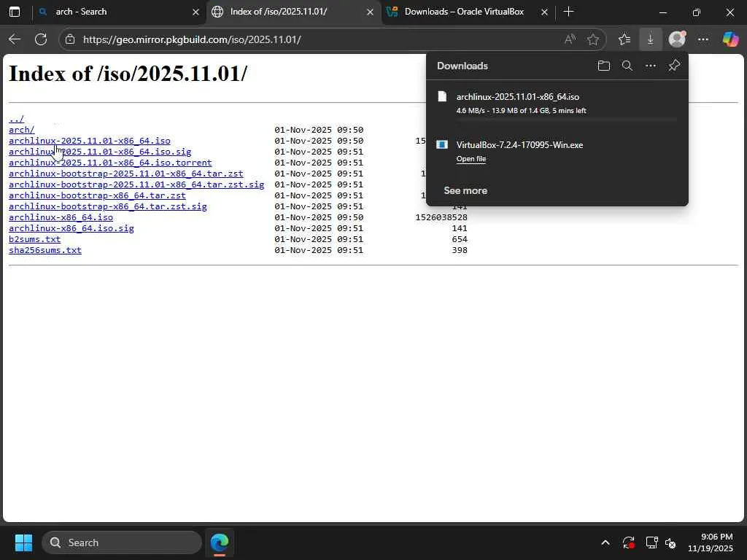Open the Favorites list icon
747x560 pixels.
pyautogui.click(x=624, y=39)
